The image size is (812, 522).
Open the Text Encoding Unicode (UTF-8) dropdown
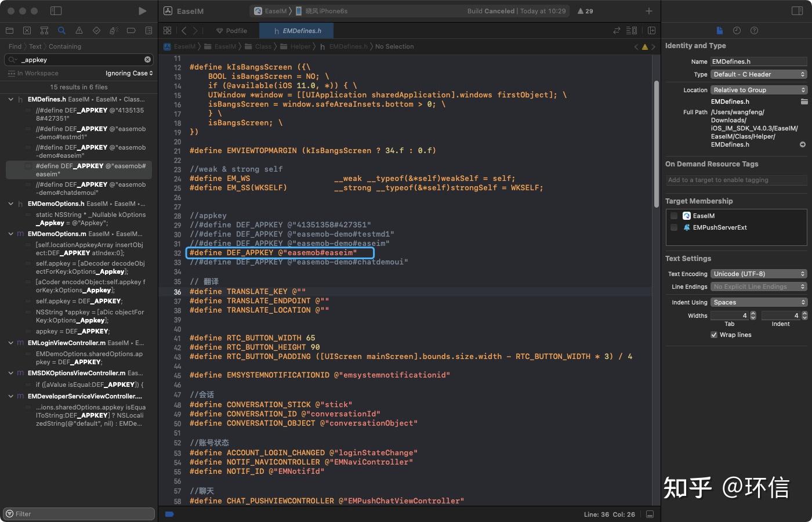[x=759, y=274]
